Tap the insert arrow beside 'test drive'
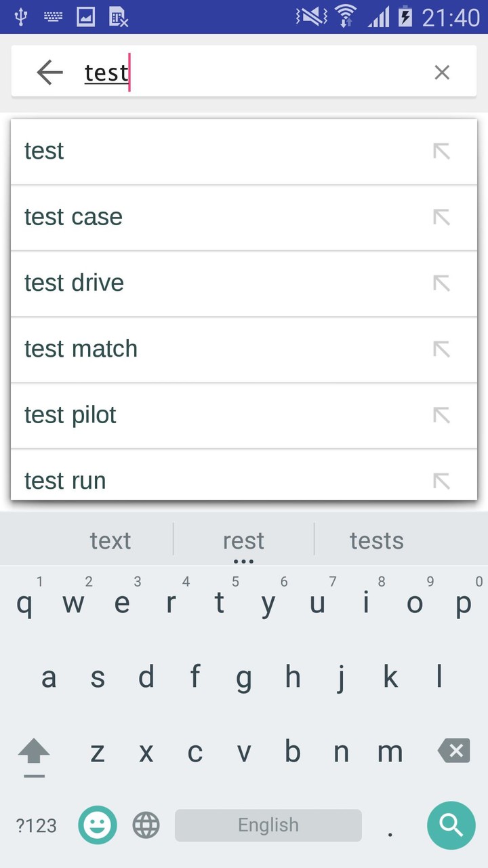 coord(441,283)
